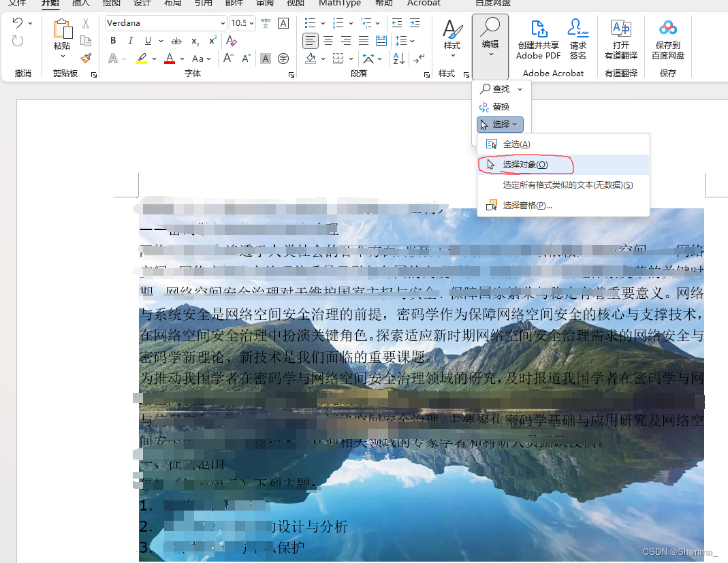Expand the Find dropdown arrow
Viewport: 728px width, 563px height.
520,89
